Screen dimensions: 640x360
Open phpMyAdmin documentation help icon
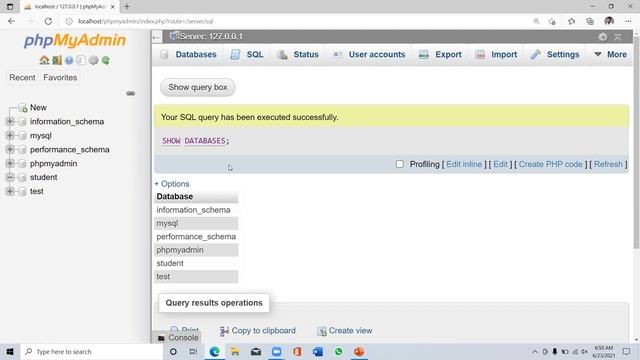point(69,60)
